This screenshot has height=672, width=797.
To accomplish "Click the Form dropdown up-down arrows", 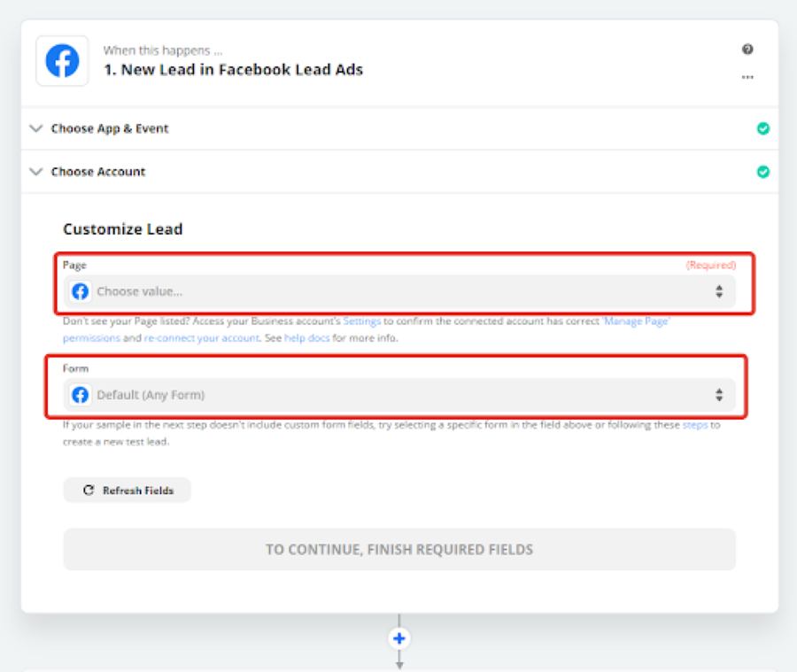I will pyautogui.click(x=719, y=395).
